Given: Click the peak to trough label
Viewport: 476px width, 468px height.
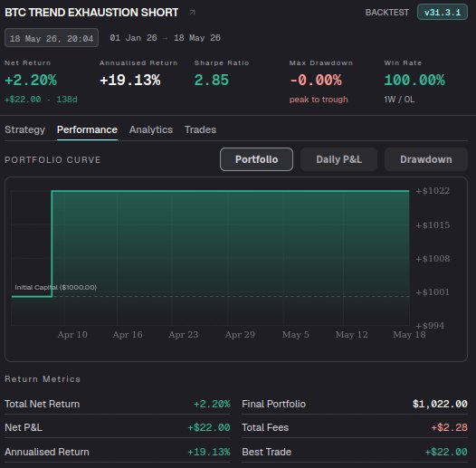Looking at the screenshot, I should click(x=319, y=100).
